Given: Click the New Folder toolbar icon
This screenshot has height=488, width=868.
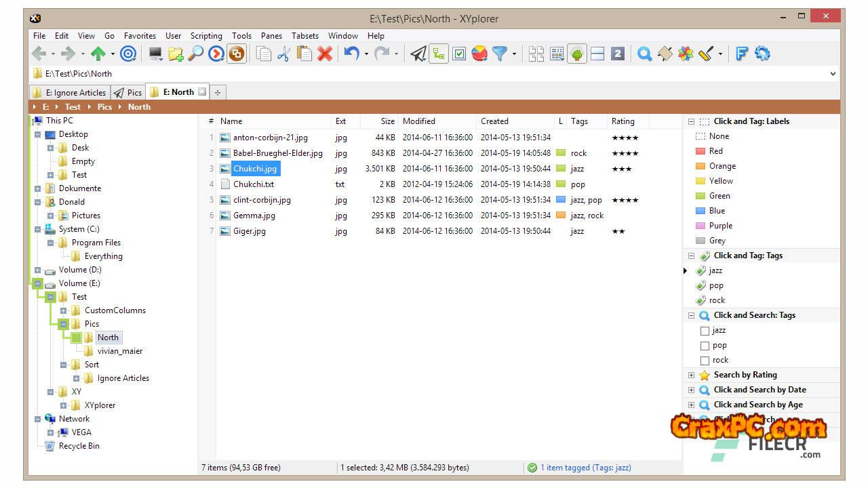Looking at the screenshot, I should (x=176, y=54).
